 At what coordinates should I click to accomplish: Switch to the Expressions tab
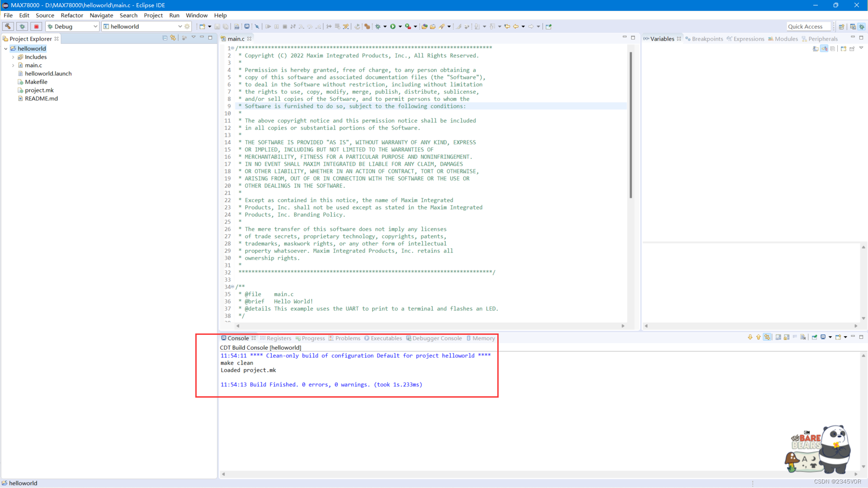pos(745,39)
